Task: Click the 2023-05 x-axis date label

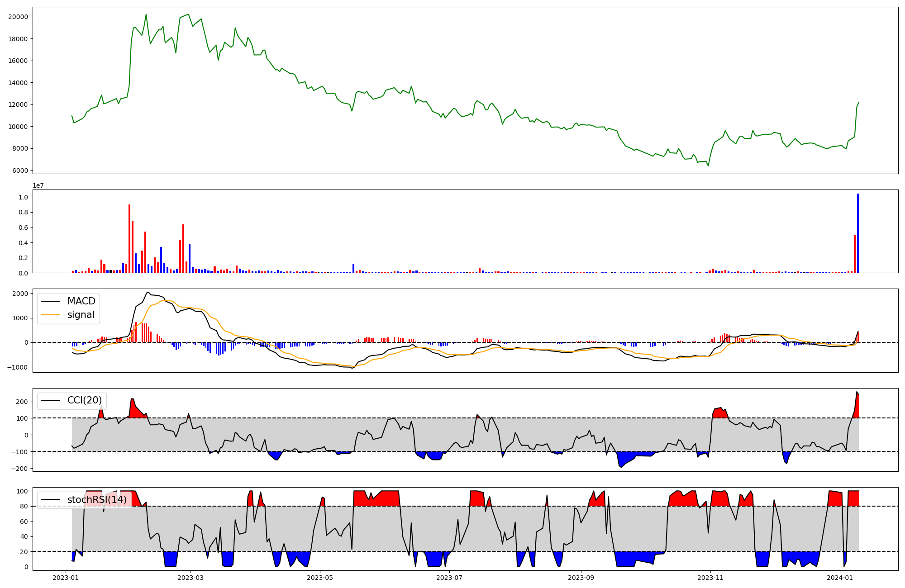Action: click(x=320, y=578)
